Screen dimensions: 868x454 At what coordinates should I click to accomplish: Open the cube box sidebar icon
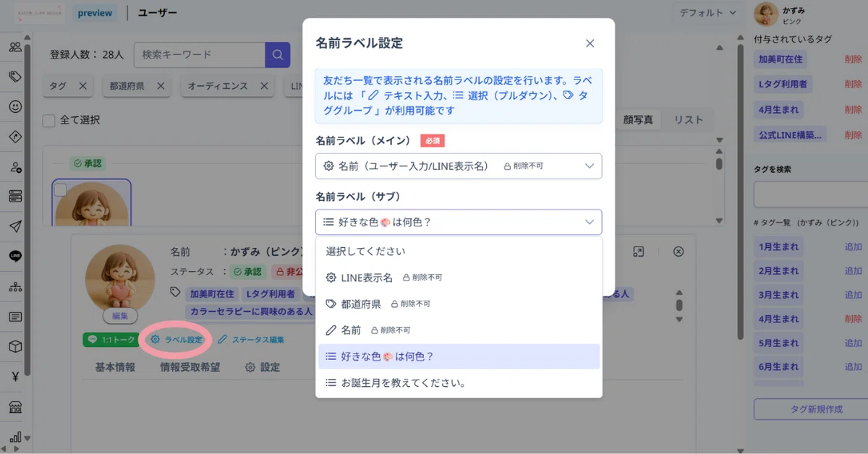pos(14,346)
